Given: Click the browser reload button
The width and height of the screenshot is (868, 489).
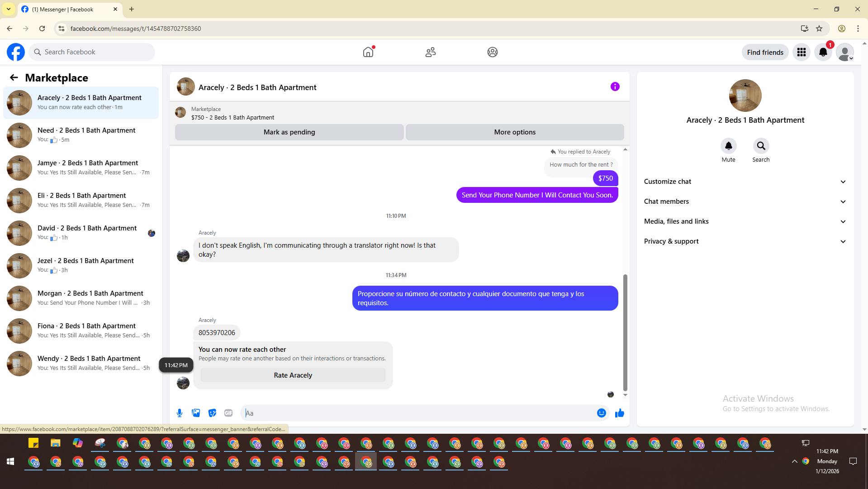Looking at the screenshot, I should pos(42,29).
